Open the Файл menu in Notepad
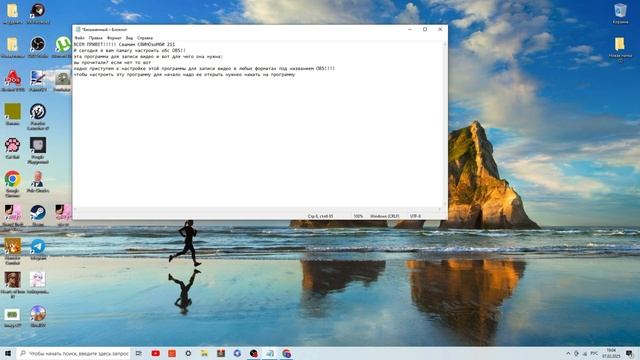The image size is (640, 360). click(79, 38)
